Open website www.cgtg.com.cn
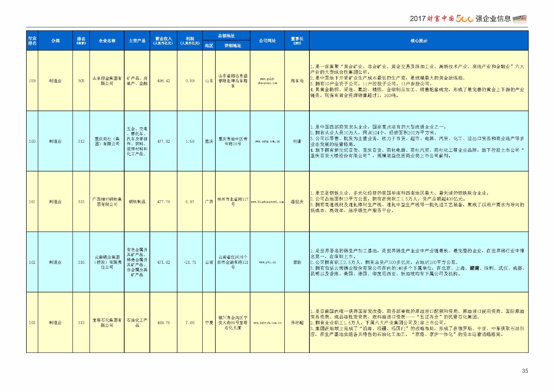 point(267,141)
